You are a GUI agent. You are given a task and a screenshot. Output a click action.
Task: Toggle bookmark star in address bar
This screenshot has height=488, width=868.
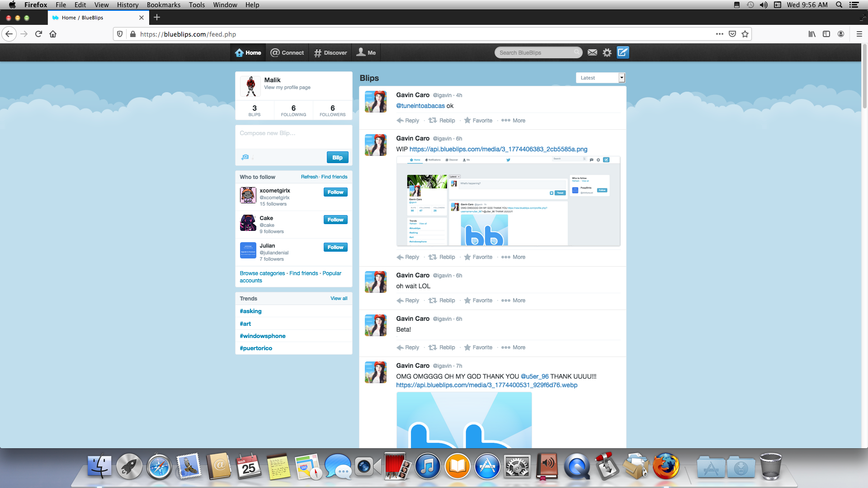click(x=745, y=34)
